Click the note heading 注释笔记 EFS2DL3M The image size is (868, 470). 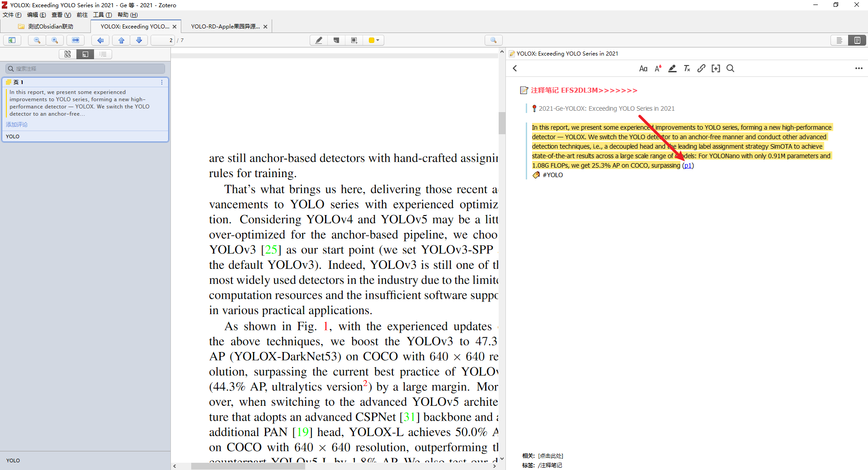(x=584, y=90)
